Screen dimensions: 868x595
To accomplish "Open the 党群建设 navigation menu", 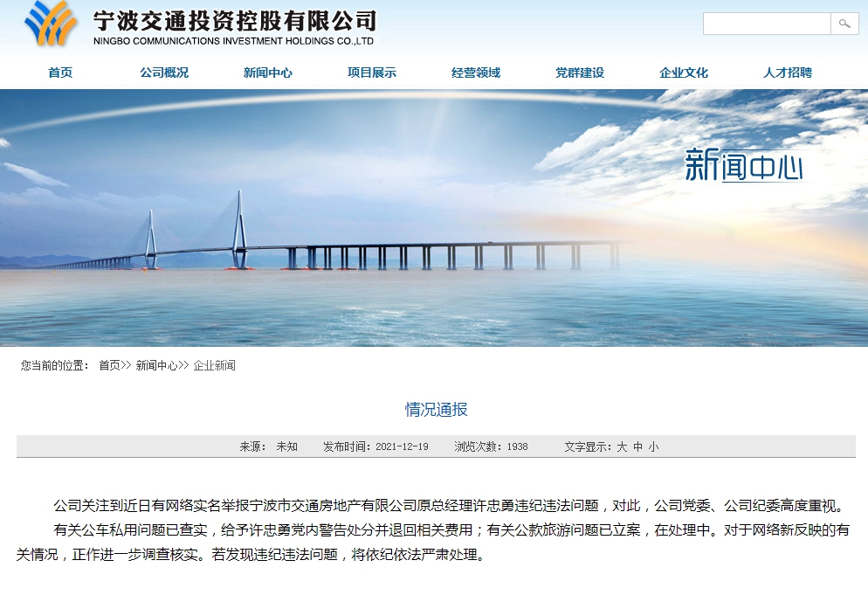I will (579, 73).
